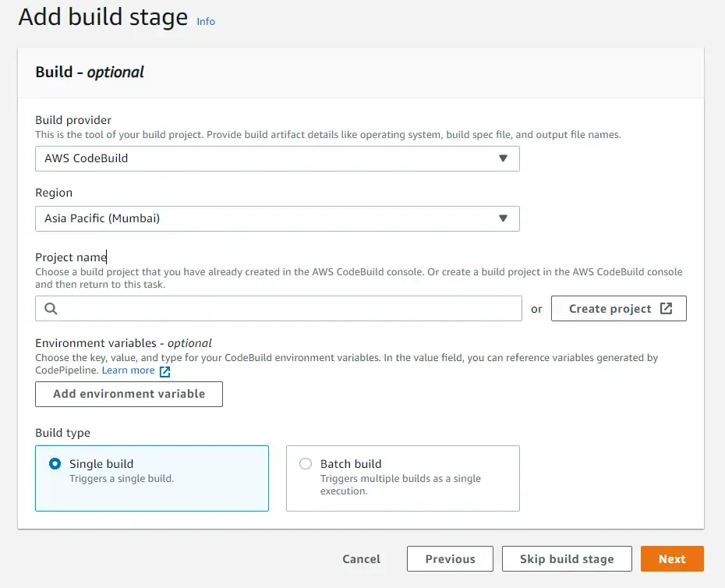Click the Region dropdown arrow
Viewport: 725px width, 588px height.
pos(503,218)
